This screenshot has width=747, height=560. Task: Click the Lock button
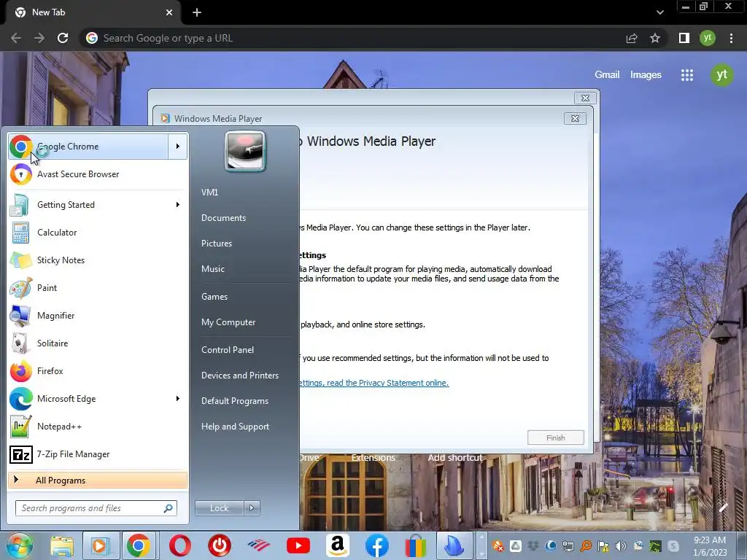pos(219,508)
